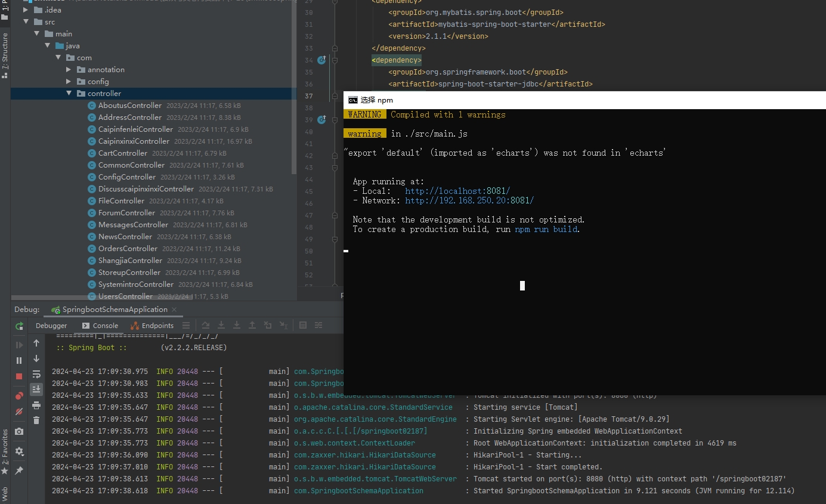Stop the debug session using red square

(x=19, y=376)
